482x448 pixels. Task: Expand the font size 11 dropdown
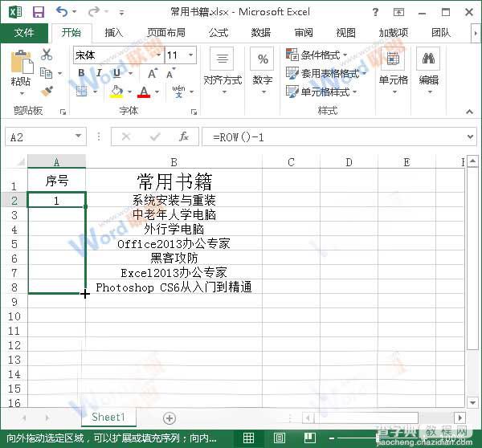pos(190,55)
